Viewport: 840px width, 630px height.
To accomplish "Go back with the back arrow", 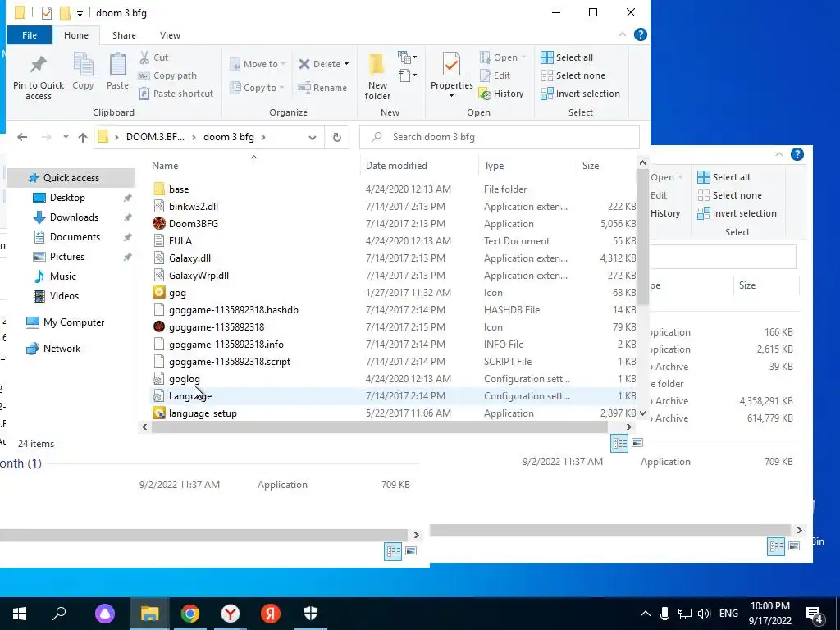I will pyautogui.click(x=22, y=137).
